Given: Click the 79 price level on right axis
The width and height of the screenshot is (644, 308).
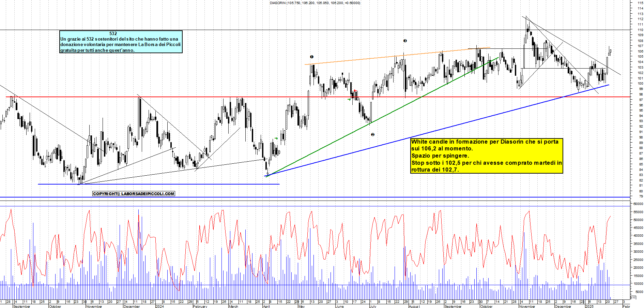Looking at the screenshot, I should [x=641, y=196].
